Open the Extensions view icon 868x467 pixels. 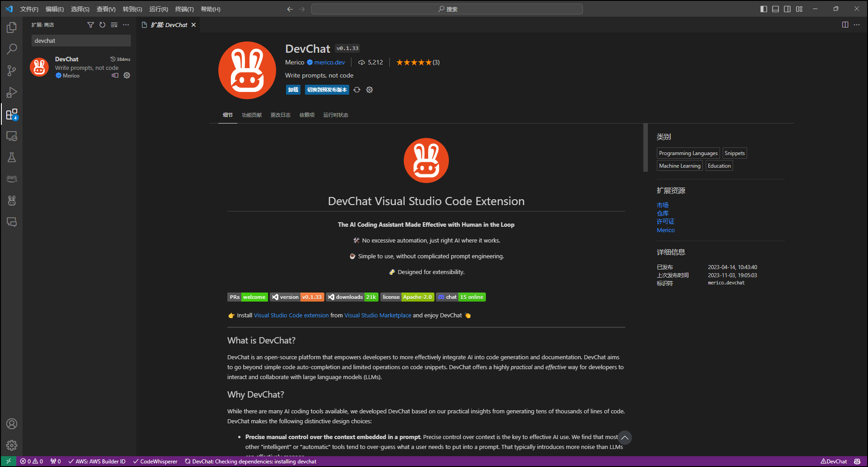12,114
